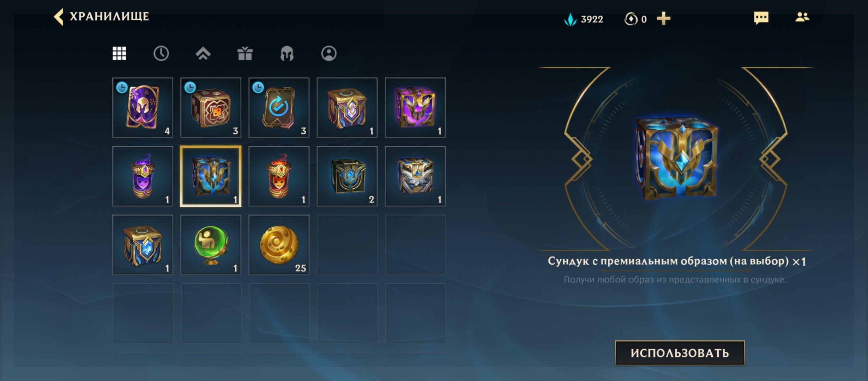The image size is (868, 381).
Task: Pick the green orb item
Action: point(211,245)
